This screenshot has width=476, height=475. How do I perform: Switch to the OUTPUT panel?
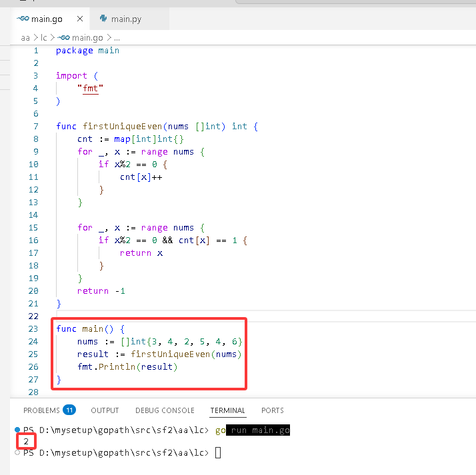pyautogui.click(x=105, y=410)
